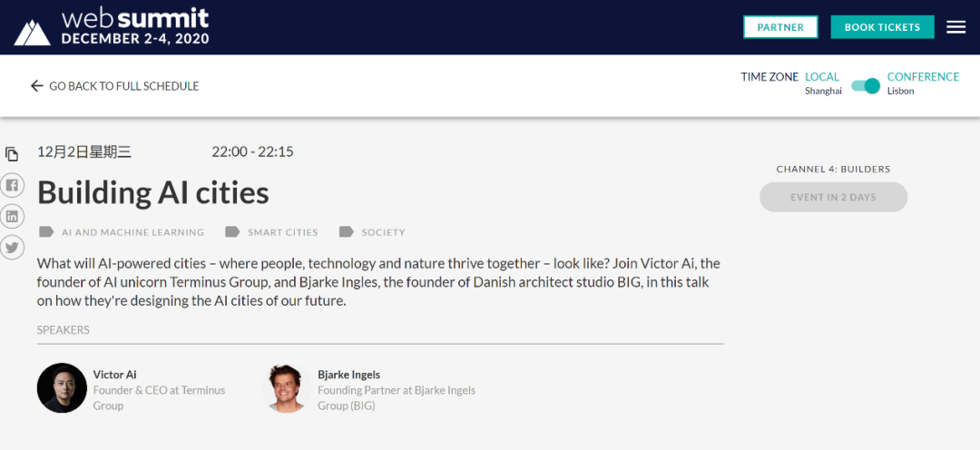The width and height of the screenshot is (980, 450).
Task: Click the Bjarke Ingels name
Action: pos(348,375)
